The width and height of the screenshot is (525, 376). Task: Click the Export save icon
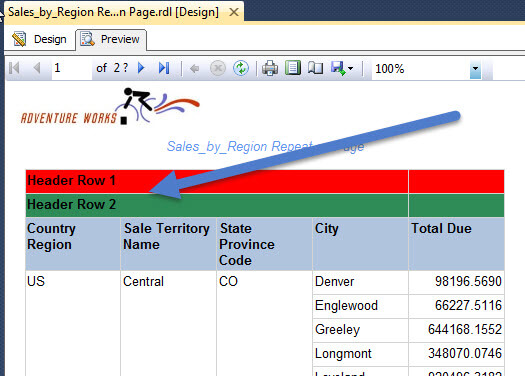[x=338, y=68]
